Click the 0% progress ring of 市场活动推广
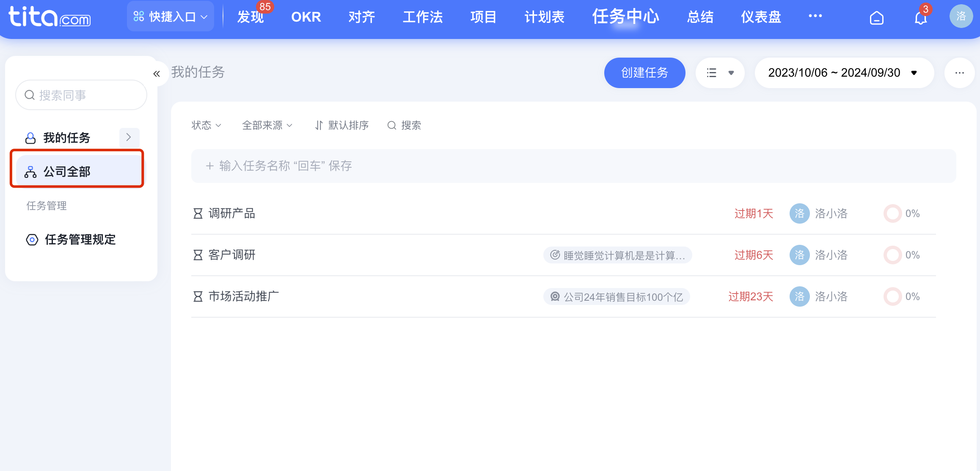This screenshot has height=471, width=980. tap(892, 296)
